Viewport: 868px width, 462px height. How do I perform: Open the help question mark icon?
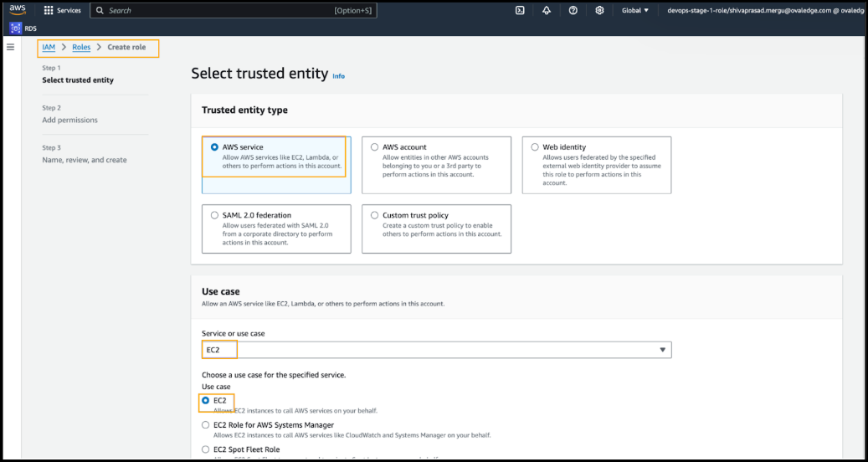pyautogui.click(x=573, y=11)
